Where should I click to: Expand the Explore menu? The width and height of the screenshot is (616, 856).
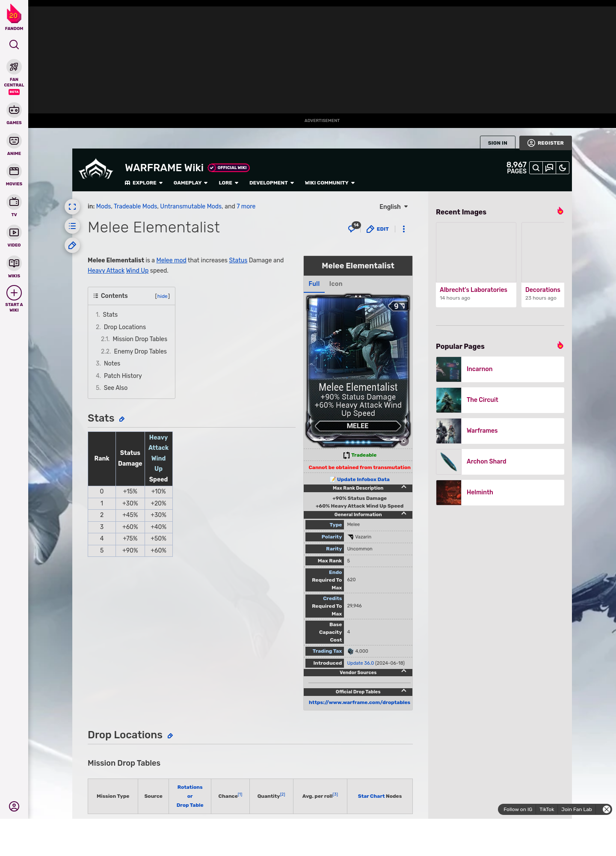pyautogui.click(x=144, y=183)
